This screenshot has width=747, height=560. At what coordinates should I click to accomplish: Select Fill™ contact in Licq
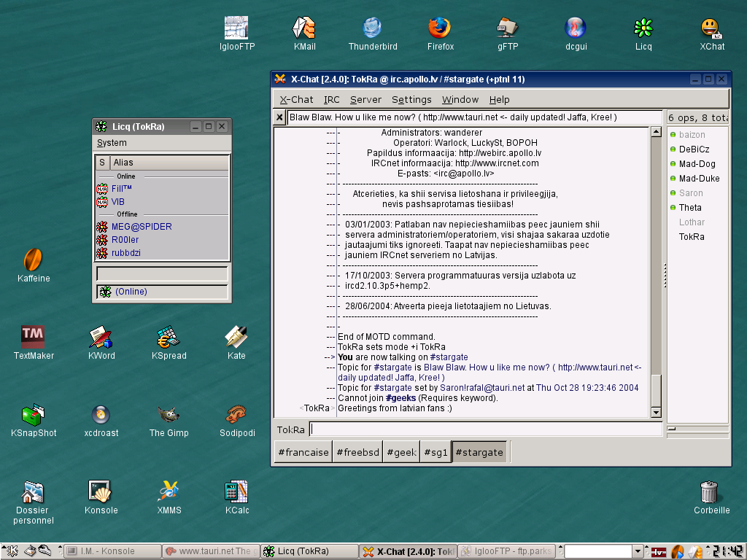pyautogui.click(x=162, y=189)
